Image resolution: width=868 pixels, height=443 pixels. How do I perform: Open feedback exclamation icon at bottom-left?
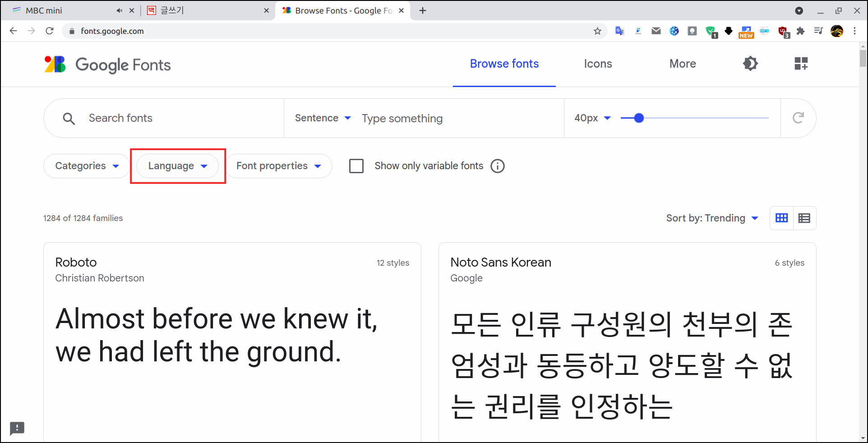click(x=17, y=428)
